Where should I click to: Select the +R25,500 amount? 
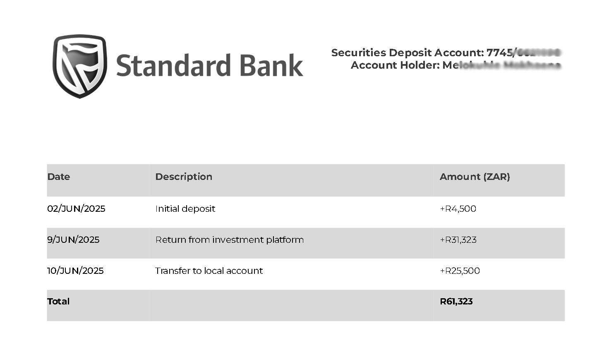pyautogui.click(x=460, y=271)
